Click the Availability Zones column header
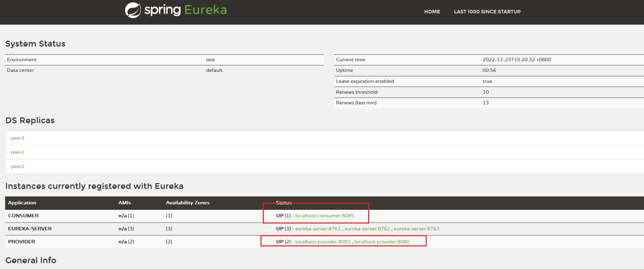This screenshot has height=269, width=644. coord(187,203)
